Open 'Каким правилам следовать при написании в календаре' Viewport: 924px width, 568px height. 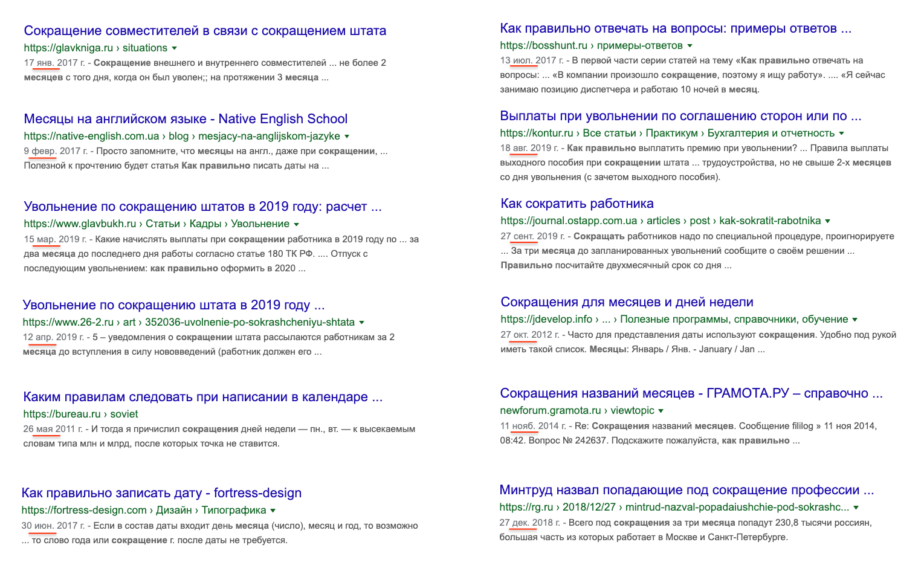(x=202, y=397)
